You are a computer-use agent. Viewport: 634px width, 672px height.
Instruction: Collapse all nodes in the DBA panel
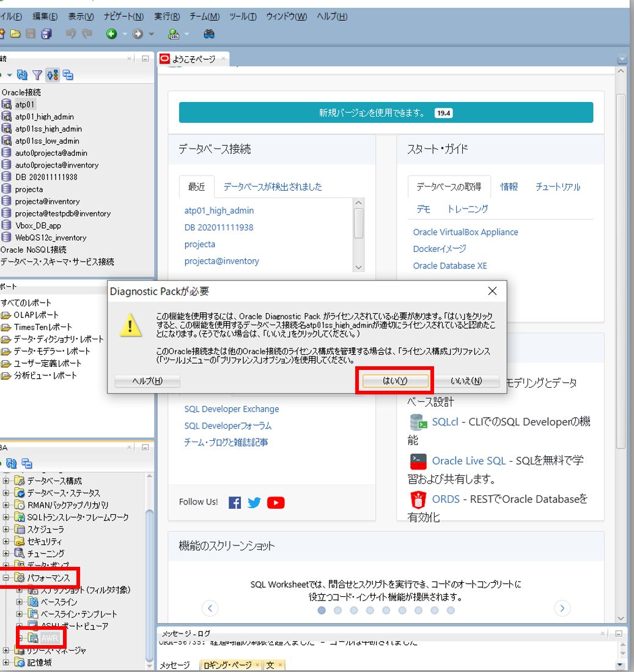pyautogui.click(x=27, y=463)
